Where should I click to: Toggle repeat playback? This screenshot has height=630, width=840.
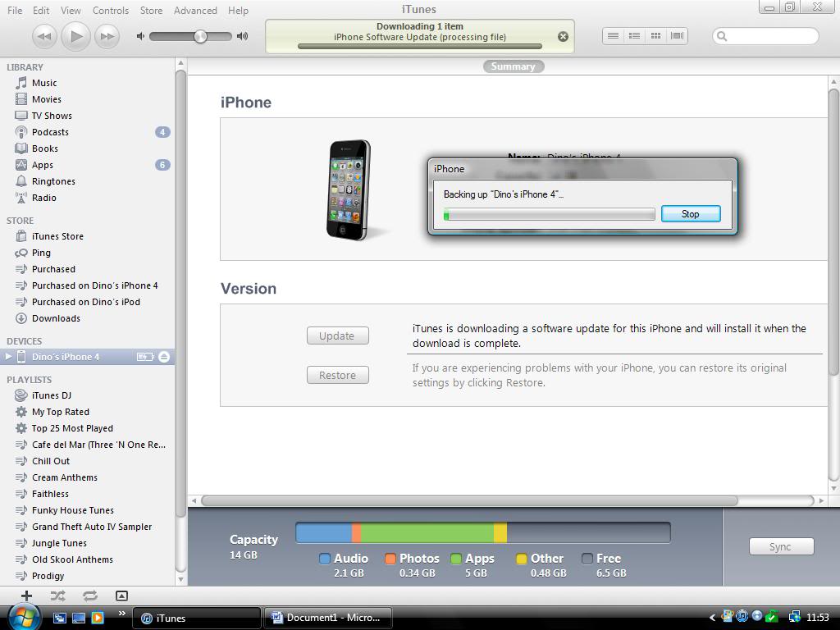click(x=90, y=596)
